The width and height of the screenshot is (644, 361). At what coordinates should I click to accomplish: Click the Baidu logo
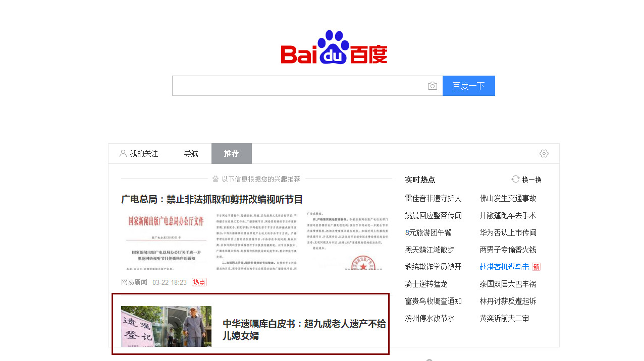[334, 47]
